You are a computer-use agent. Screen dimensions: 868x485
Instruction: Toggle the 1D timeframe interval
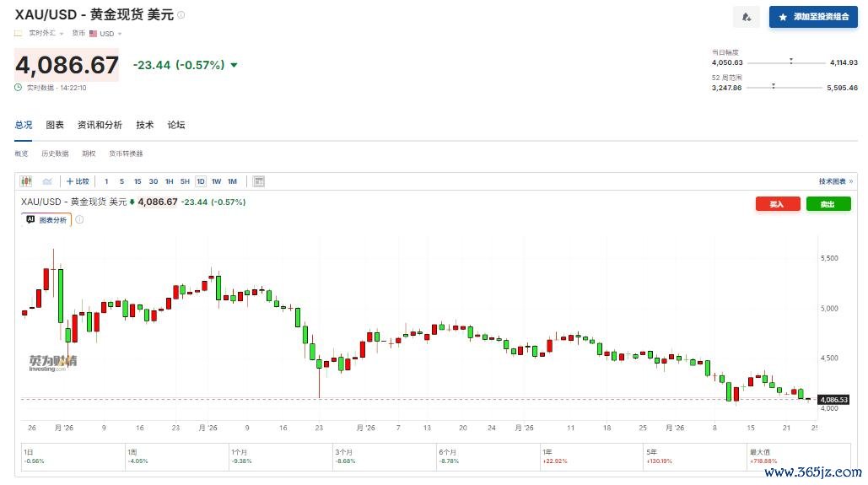(x=201, y=181)
